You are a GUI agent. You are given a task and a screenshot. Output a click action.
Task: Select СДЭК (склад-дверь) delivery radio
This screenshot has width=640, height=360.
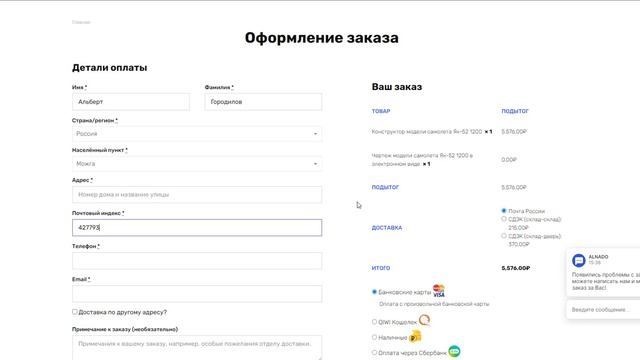coord(504,236)
